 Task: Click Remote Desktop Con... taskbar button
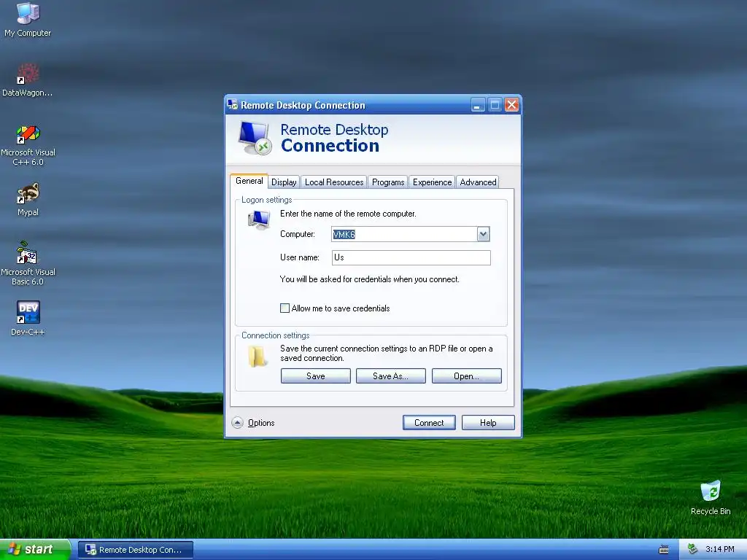tap(135, 550)
